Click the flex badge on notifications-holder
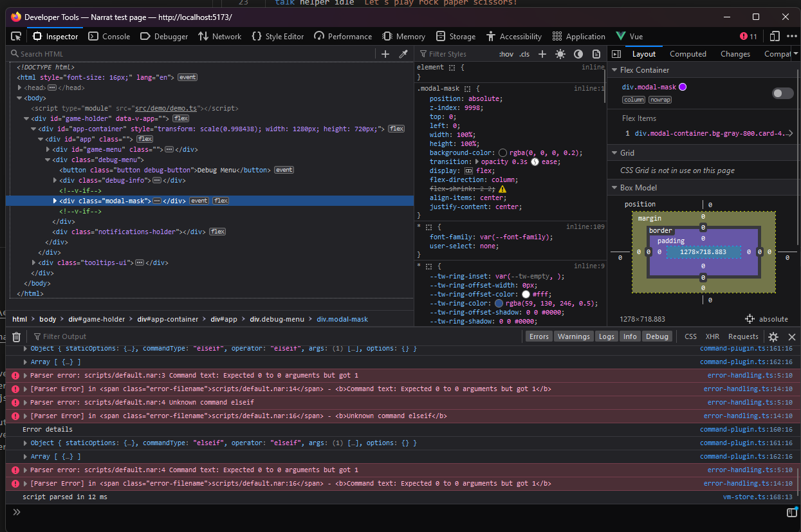This screenshot has height=532, width=801. pos(217,232)
